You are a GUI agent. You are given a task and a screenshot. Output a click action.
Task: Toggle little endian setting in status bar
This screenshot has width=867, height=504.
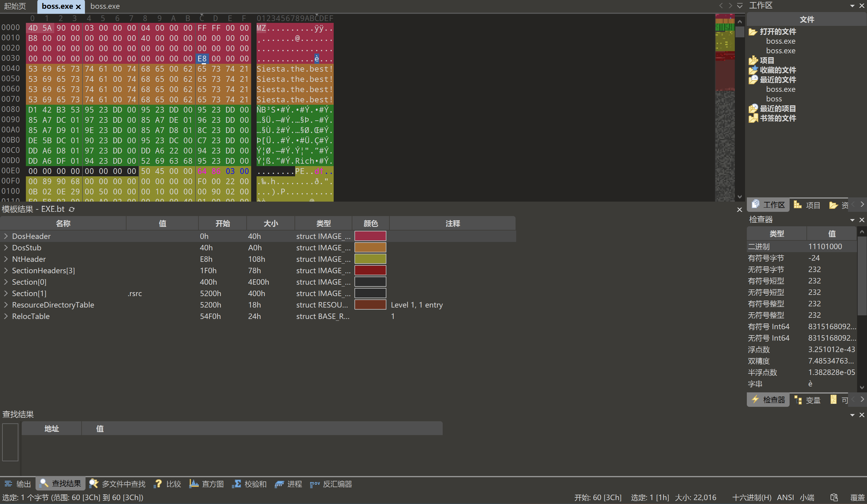tap(807, 497)
